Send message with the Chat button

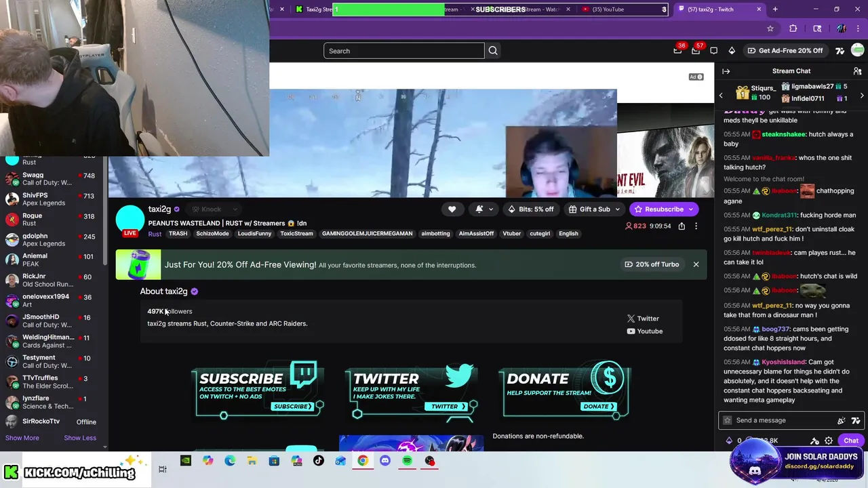tap(851, 441)
